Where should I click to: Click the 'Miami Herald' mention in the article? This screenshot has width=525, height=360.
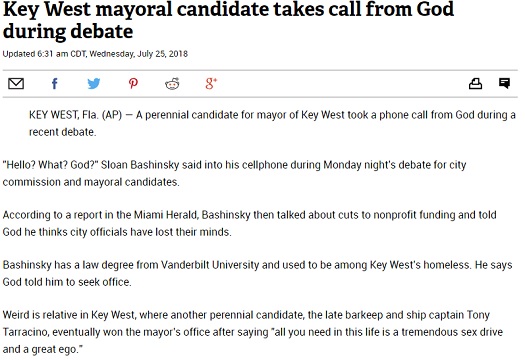click(165, 215)
